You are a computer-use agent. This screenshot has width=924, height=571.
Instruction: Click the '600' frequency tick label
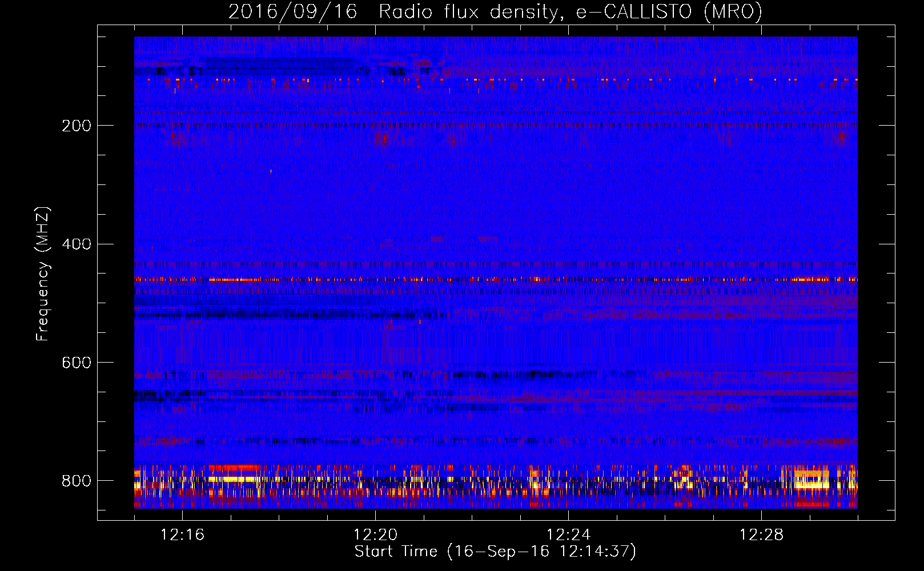(x=76, y=363)
